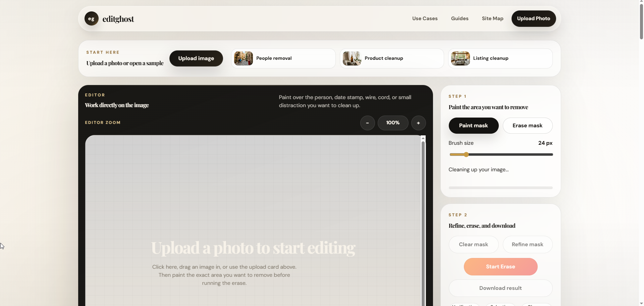
Task: Zoom in with the plus button
Action: click(418, 123)
